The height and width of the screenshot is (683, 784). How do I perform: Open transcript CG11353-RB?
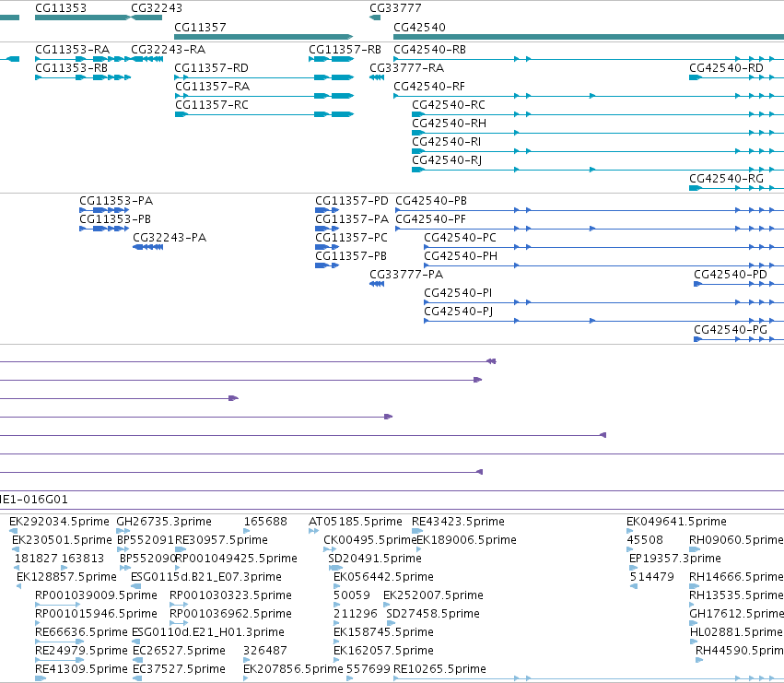pos(72,68)
